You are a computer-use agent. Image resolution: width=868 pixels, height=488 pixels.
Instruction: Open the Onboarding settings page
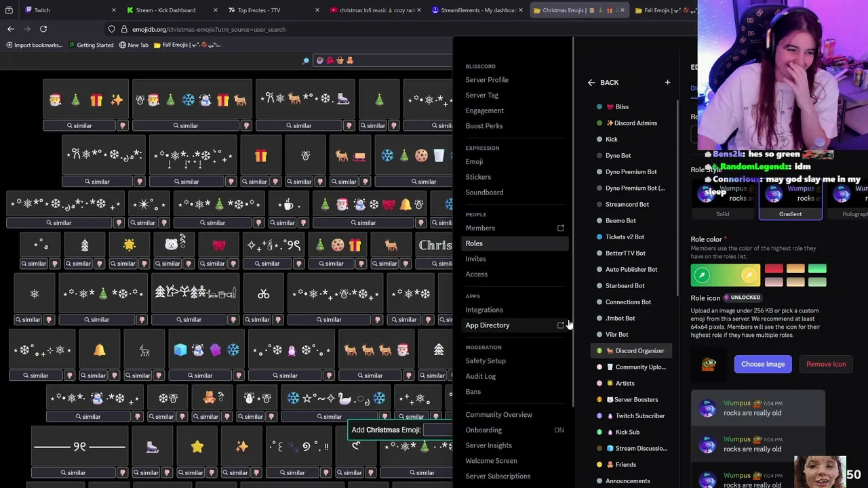(x=484, y=430)
